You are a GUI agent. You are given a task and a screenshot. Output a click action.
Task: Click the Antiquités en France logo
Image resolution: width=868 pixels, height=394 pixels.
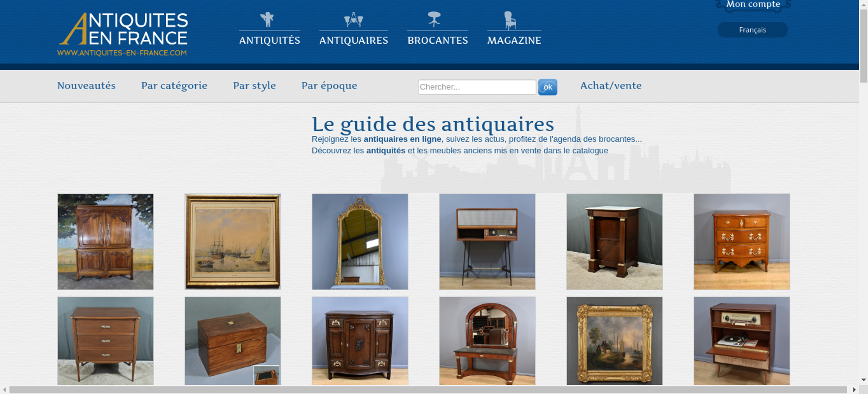click(x=123, y=34)
